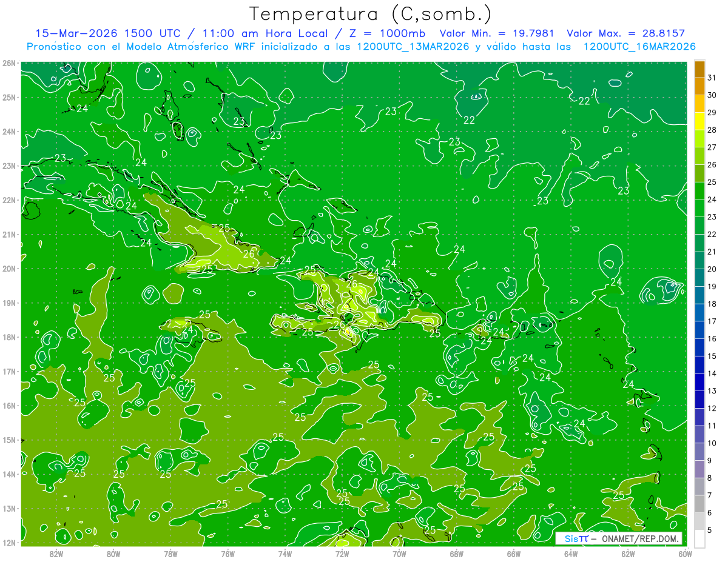Click the '1200UTC_16MAR2026' valid-until time

pos(639,47)
